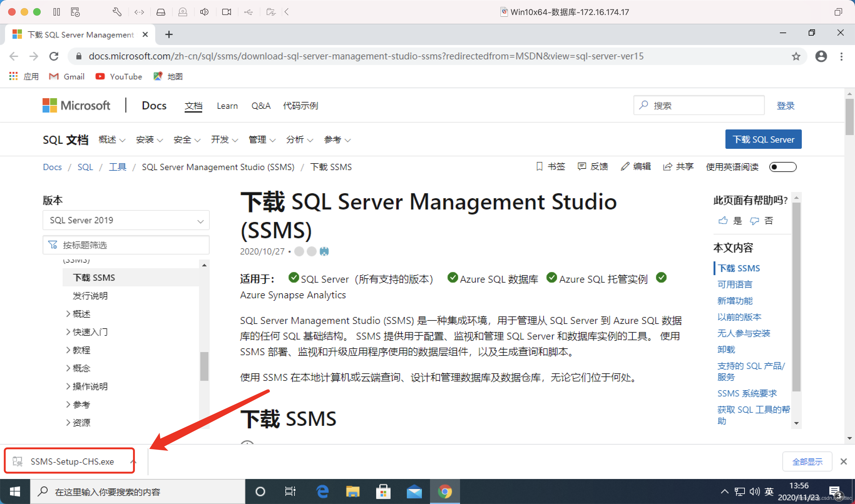Viewport: 855px width, 504px height.
Task: Click the 全部显示 downloads button
Action: 807,461
